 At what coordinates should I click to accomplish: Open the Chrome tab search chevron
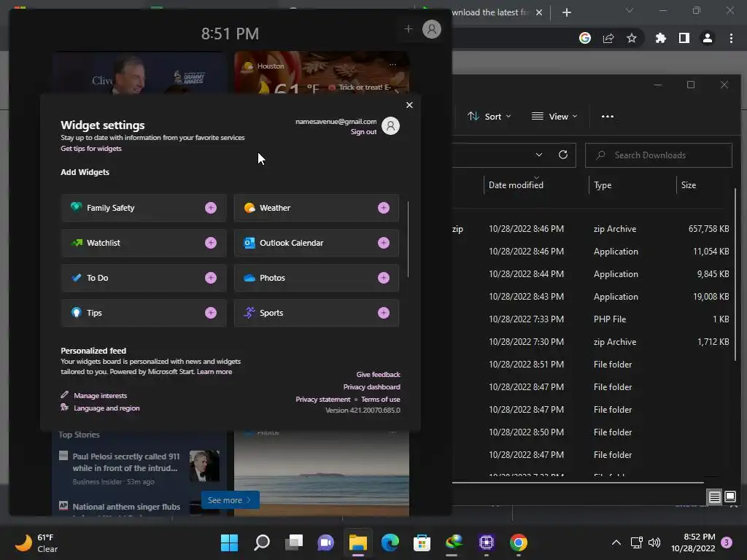click(x=630, y=10)
